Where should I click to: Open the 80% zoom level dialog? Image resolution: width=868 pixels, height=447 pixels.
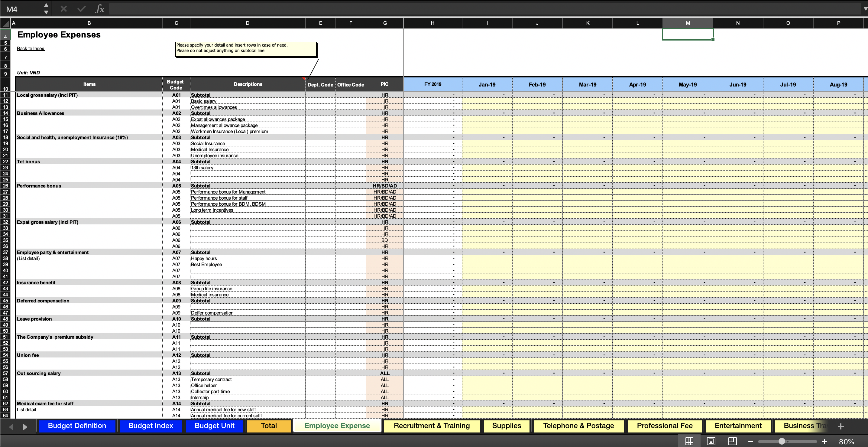(846, 441)
